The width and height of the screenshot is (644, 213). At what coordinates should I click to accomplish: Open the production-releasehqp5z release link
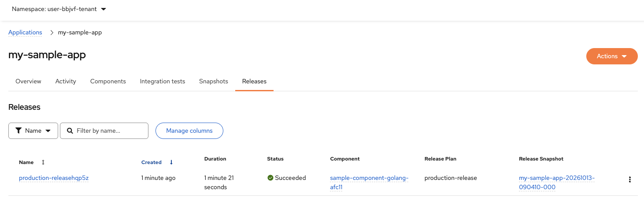point(54,178)
